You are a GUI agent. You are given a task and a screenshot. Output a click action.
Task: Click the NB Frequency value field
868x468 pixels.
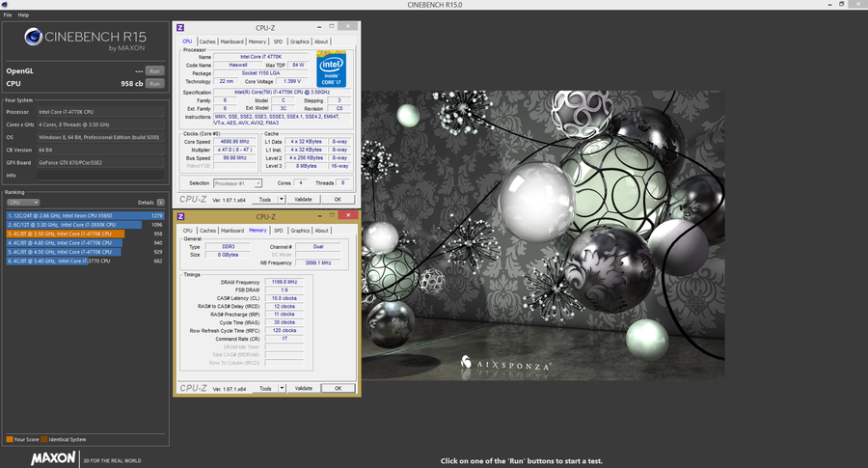coord(317,262)
